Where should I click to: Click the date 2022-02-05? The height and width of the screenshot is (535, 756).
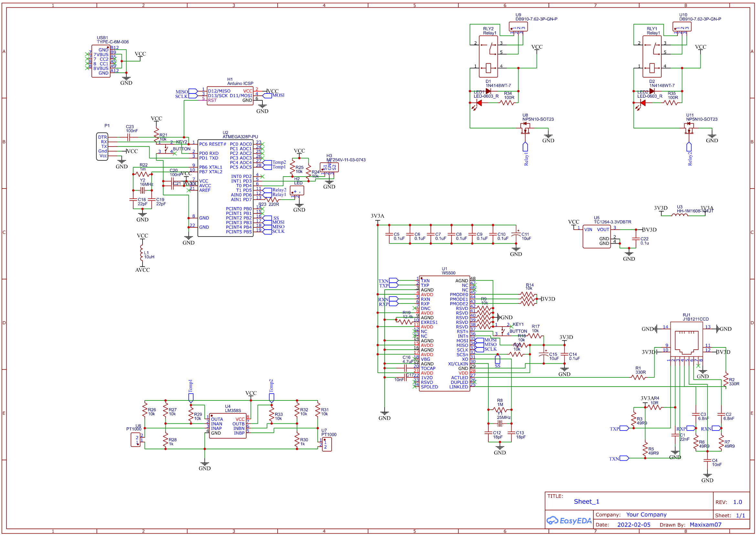tap(634, 525)
